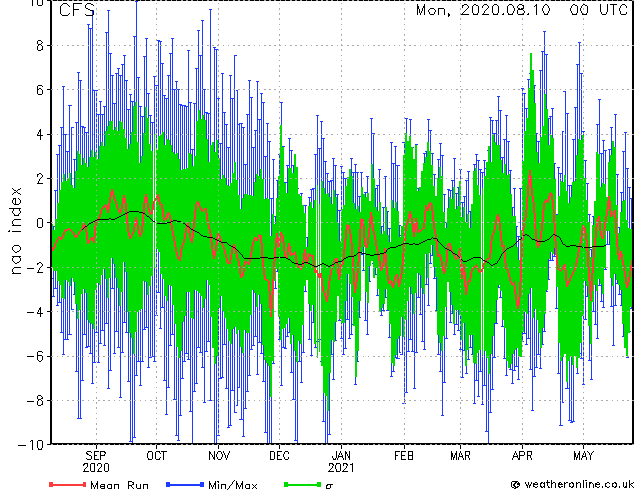This screenshot has width=634, height=490.
Task: Click the Min/Max legend text
Action: pyautogui.click(x=232, y=485)
